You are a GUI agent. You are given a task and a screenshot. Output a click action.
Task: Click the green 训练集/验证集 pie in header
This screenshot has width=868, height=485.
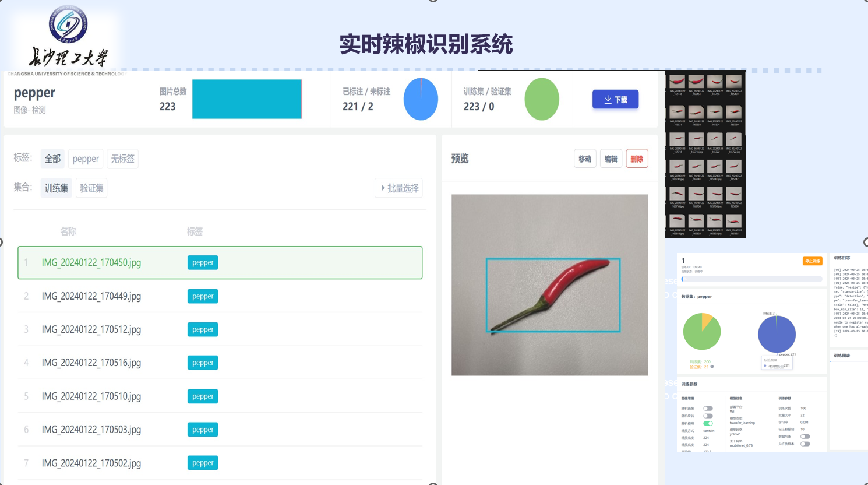point(542,99)
